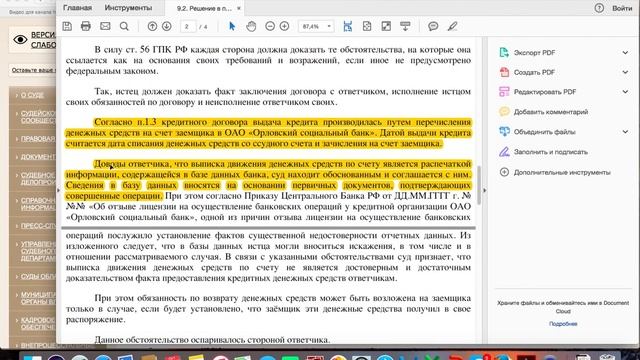Enable fit width scrolling mode icon

coord(348,27)
